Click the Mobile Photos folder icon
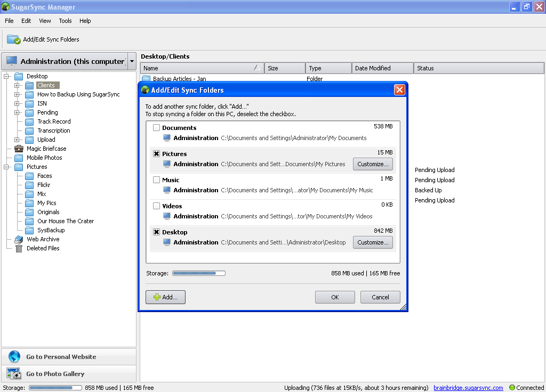The height and width of the screenshot is (392, 546). [x=19, y=158]
